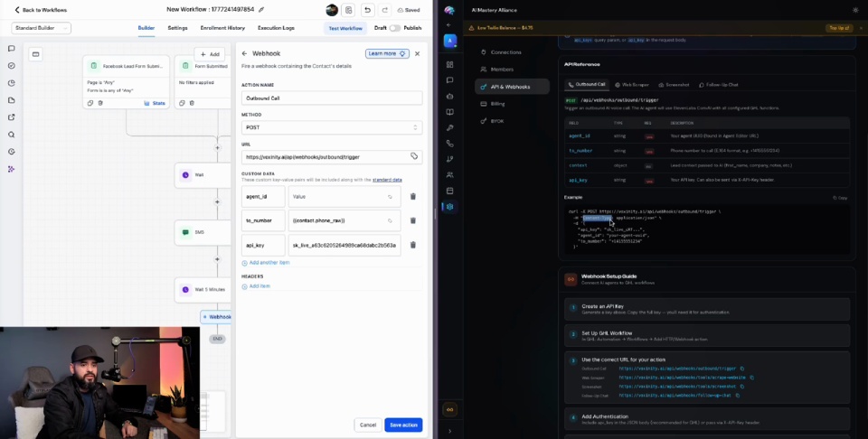This screenshot has width=868, height=439.
Task: Click Top Up on Twilio balance banner
Action: tap(837, 28)
